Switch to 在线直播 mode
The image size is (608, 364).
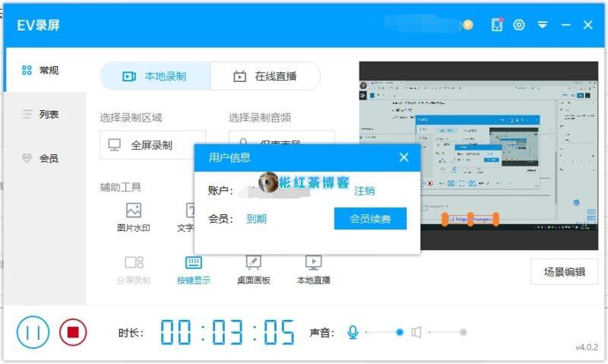pos(265,76)
